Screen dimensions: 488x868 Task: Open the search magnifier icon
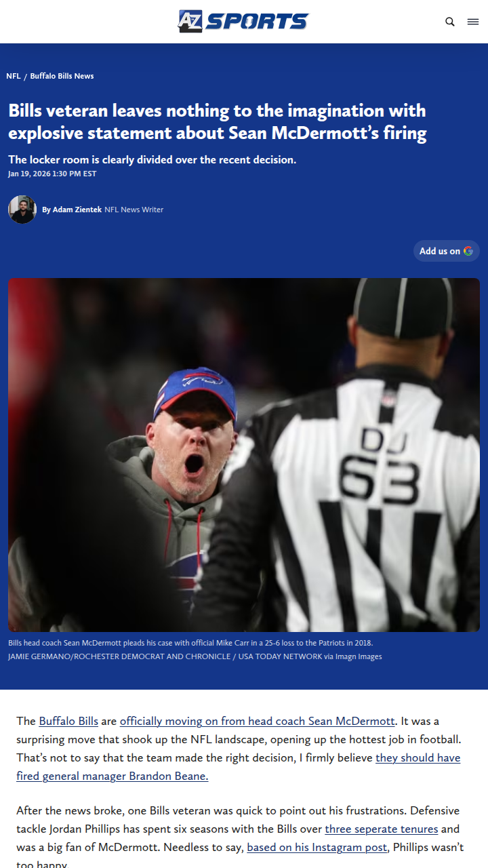pyautogui.click(x=450, y=22)
